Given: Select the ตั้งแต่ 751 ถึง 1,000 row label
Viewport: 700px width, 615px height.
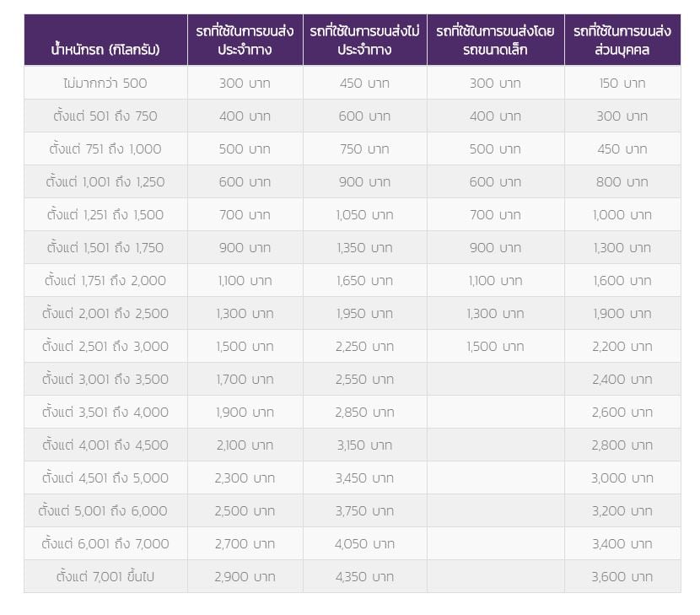Looking at the screenshot, I should [105, 148].
